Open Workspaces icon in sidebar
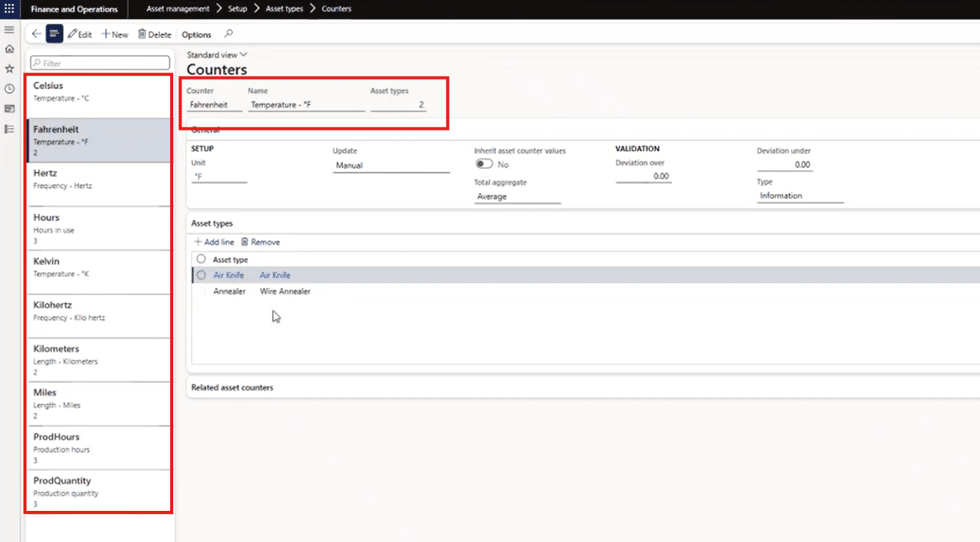This screenshot has height=542, width=980. tap(9, 109)
